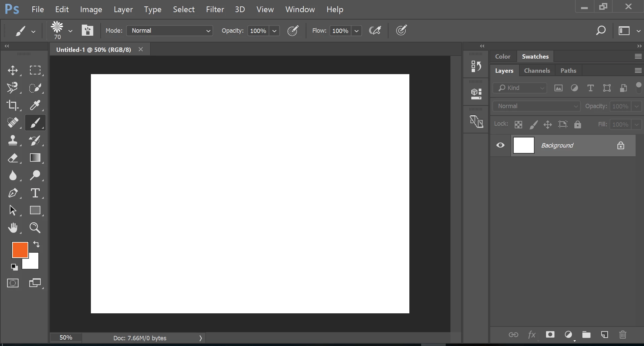
Task: Select the Zoom tool
Action: click(35, 228)
